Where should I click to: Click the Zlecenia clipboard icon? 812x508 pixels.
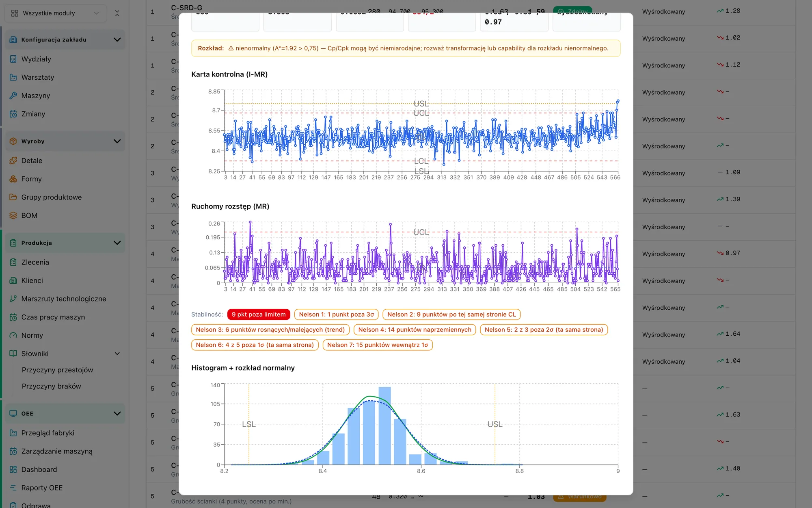pyautogui.click(x=13, y=262)
